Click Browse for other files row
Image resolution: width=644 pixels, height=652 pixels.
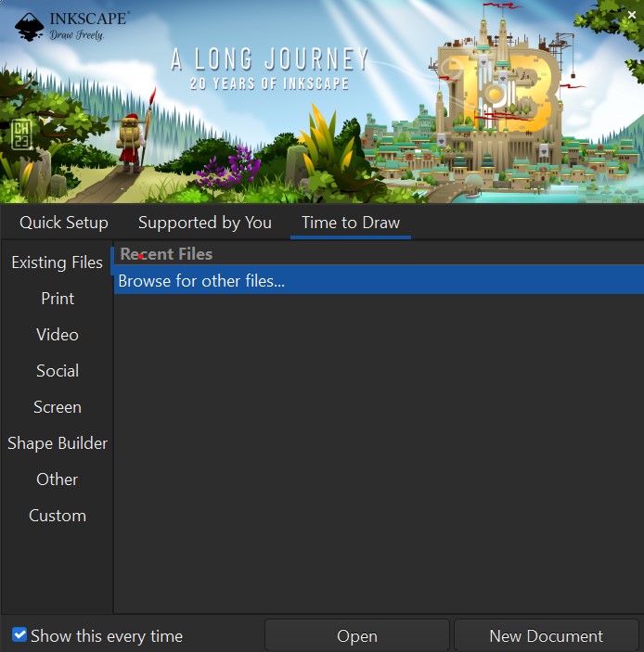pyautogui.click(x=379, y=281)
